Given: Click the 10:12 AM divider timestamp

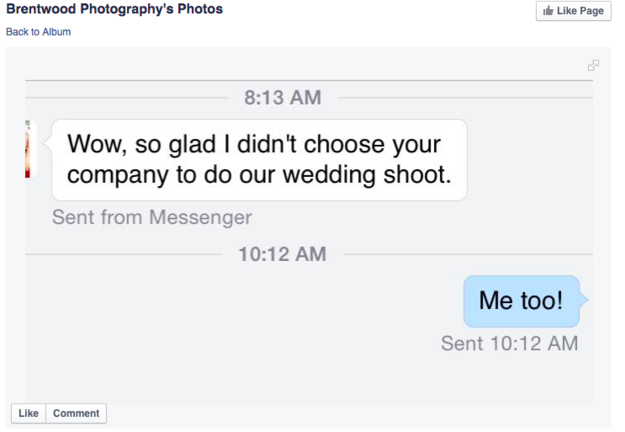Looking at the screenshot, I should coord(282,254).
